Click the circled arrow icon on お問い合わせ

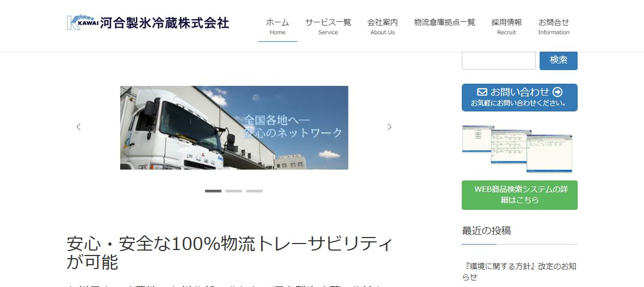tap(558, 92)
